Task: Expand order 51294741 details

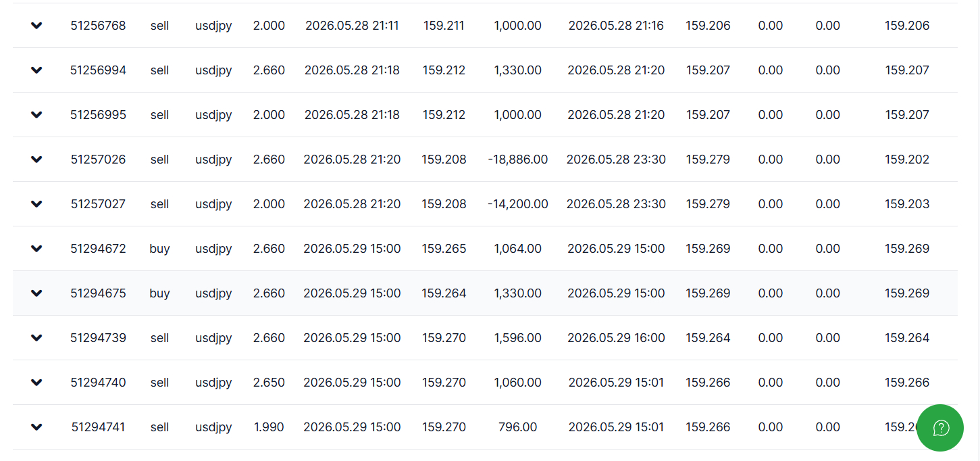Action: 36,427
